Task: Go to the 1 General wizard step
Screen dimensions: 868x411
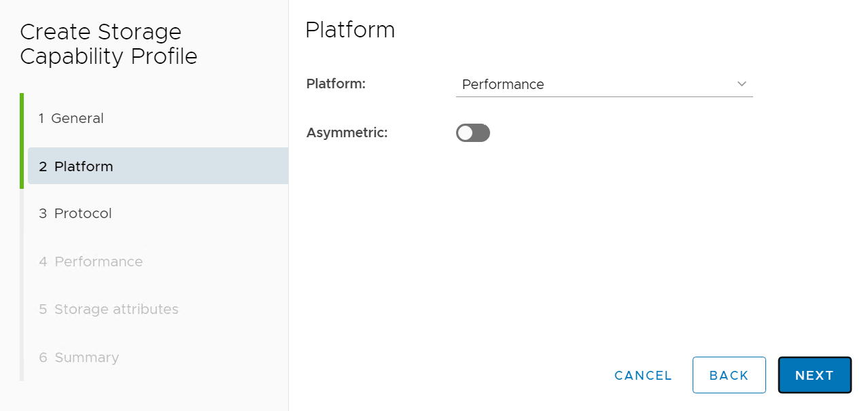Action: pos(71,118)
